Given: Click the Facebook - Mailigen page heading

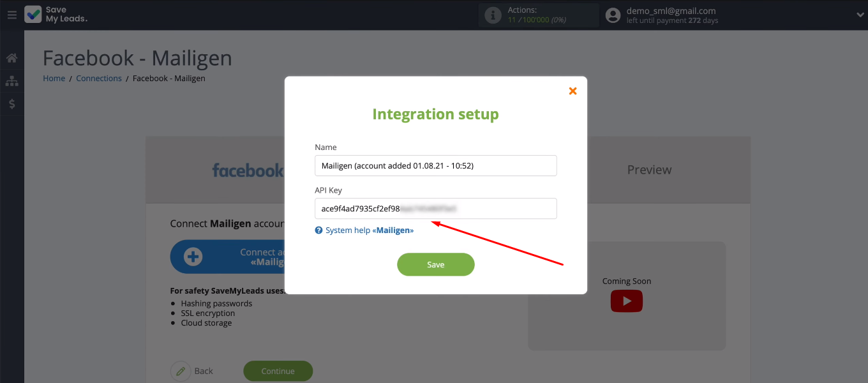Looking at the screenshot, I should pyautogui.click(x=137, y=58).
